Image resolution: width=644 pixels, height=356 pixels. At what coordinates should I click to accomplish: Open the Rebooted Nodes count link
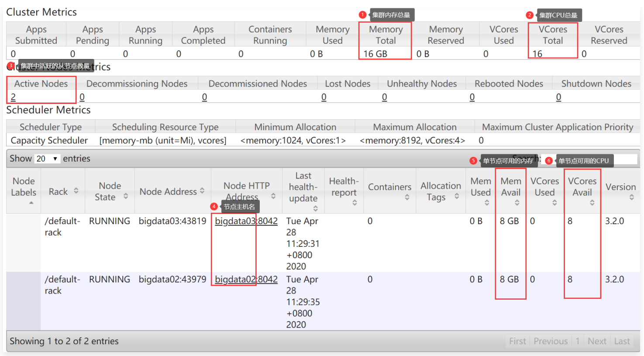point(472,97)
